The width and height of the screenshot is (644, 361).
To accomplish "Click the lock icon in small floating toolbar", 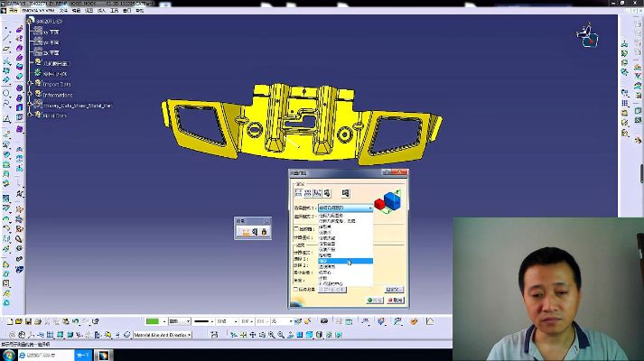I will pyautogui.click(x=264, y=232).
